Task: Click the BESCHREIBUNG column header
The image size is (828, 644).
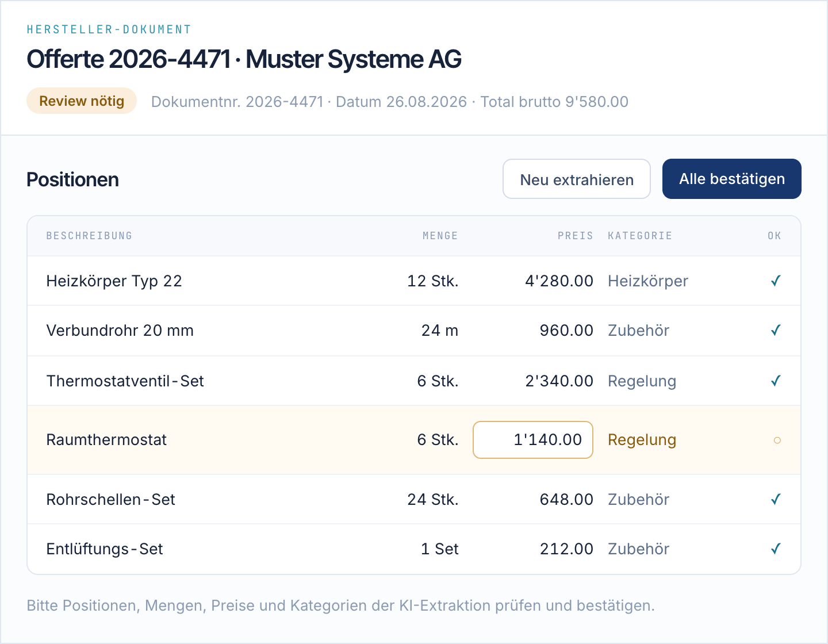Action: (x=89, y=236)
